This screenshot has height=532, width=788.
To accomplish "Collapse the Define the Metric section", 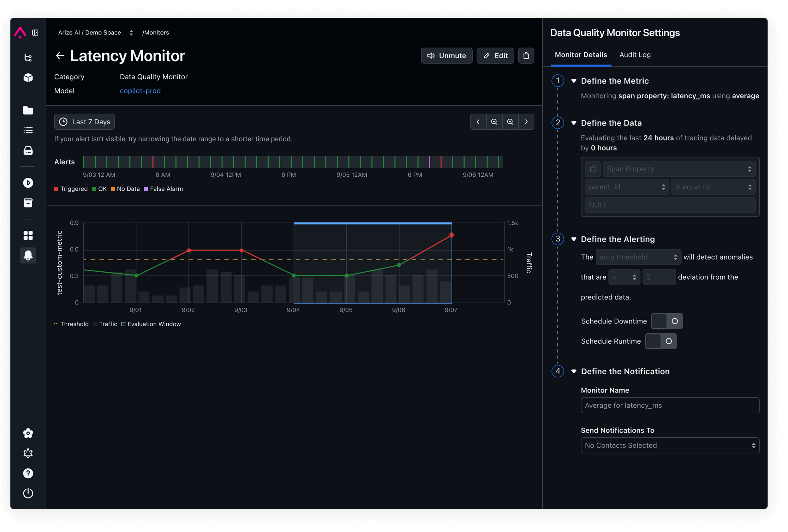I will coord(574,81).
